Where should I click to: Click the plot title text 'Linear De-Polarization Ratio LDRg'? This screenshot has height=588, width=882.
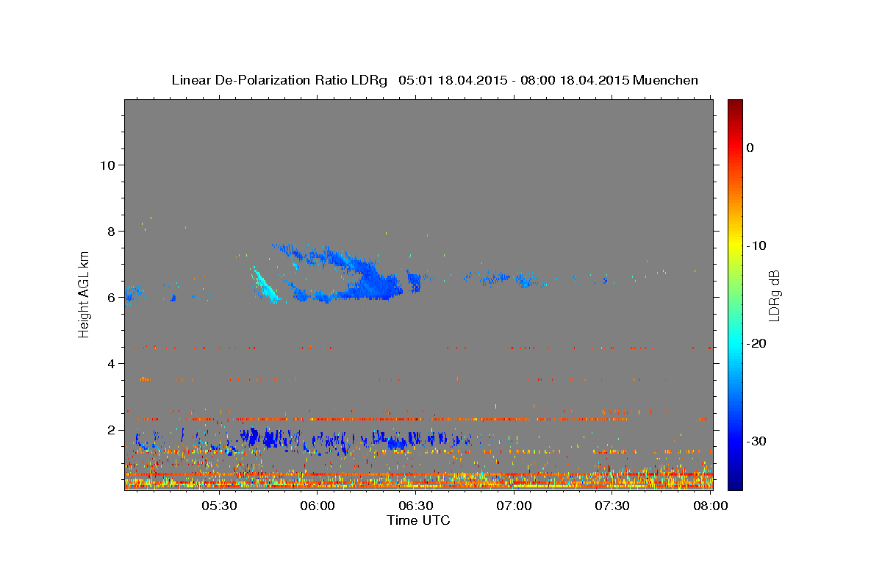pyautogui.click(x=279, y=80)
